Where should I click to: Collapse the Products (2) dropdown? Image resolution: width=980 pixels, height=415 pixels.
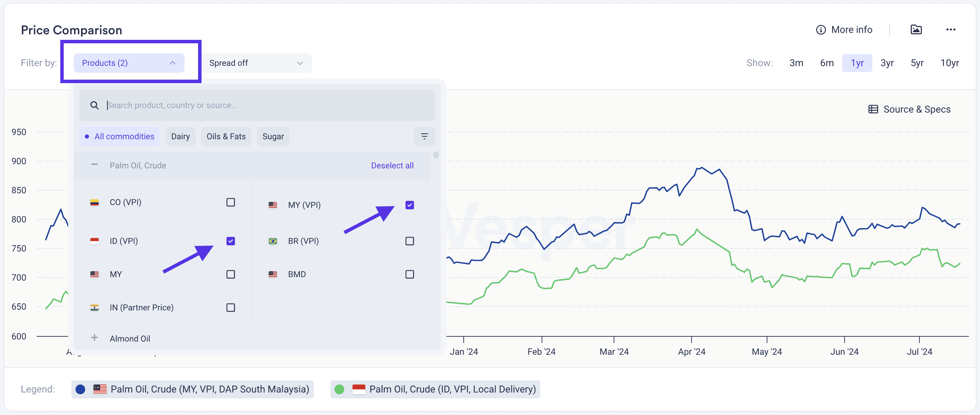[129, 63]
